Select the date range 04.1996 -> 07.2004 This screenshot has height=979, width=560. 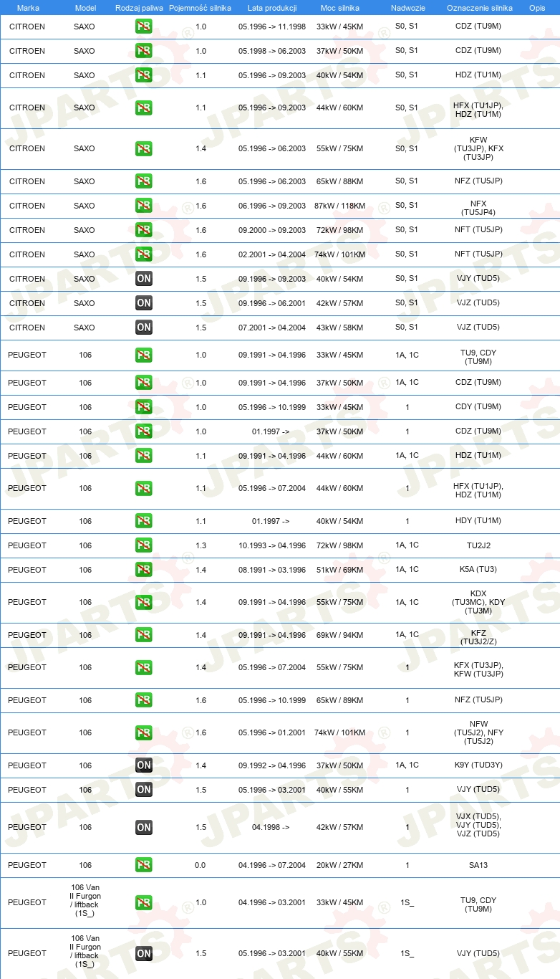pos(272,865)
